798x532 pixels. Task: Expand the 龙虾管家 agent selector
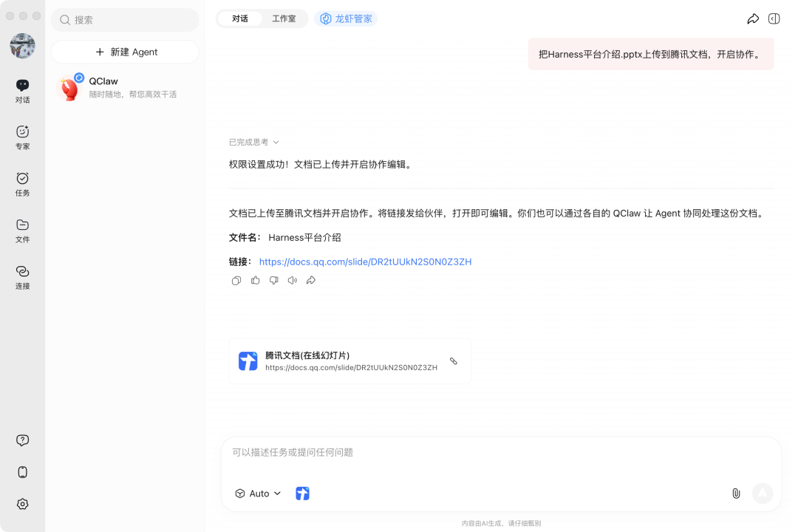[x=347, y=18]
